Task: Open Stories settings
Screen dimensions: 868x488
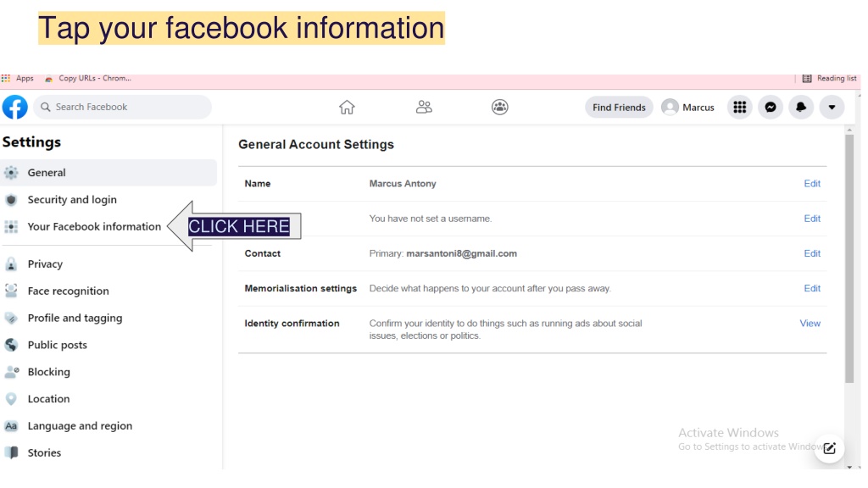Action: (108, 453)
